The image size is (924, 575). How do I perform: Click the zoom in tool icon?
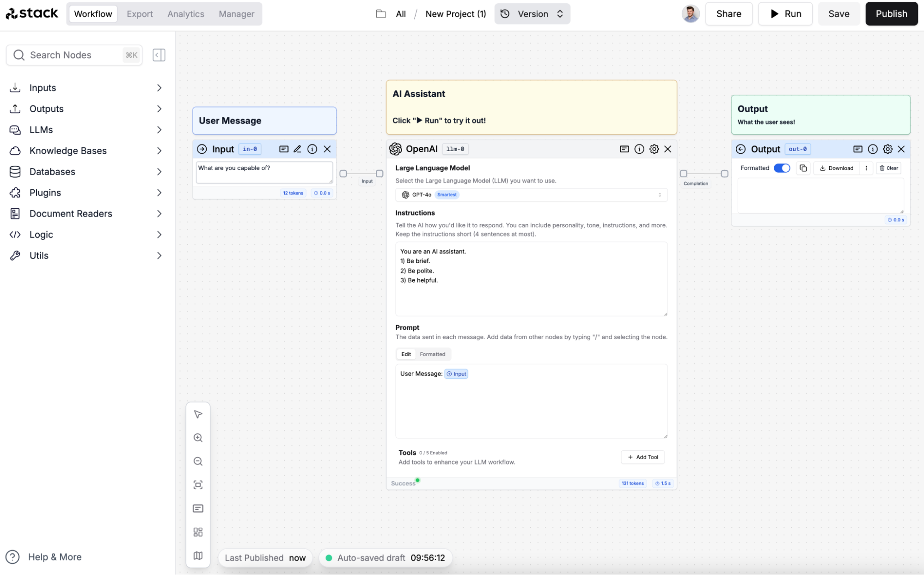pyautogui.click(x=197, y=437)
